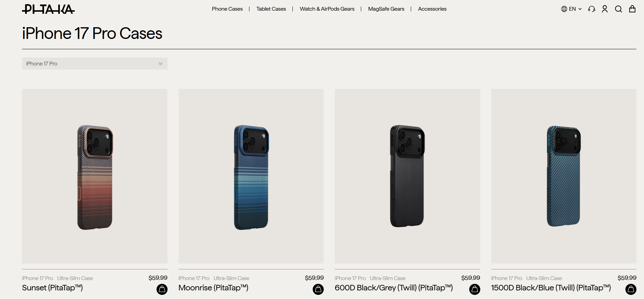The height and width of the screenshot is (299, 644).
Task: Open the Accessories menu
Action: click(432, 9)
